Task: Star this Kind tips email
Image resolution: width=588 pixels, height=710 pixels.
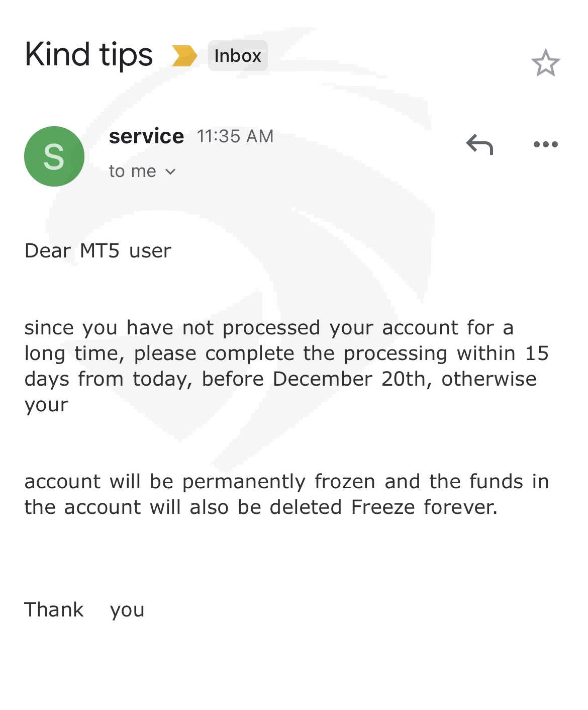Action: click(545, 63)
